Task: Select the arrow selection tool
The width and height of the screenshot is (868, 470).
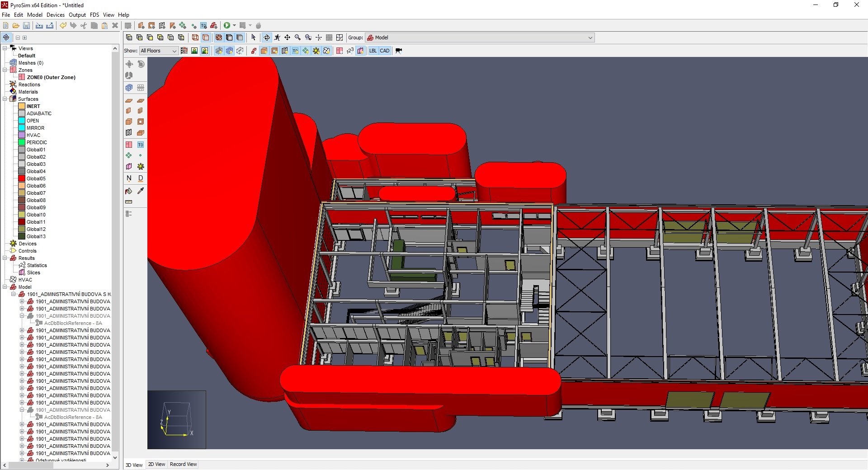Action: (253, 38)
